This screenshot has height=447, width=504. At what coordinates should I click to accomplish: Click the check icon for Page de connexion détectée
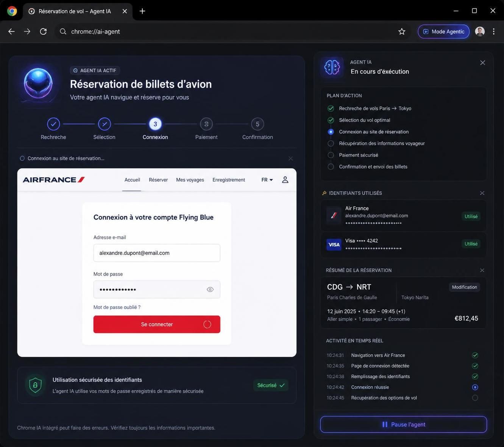click(475, 366)
